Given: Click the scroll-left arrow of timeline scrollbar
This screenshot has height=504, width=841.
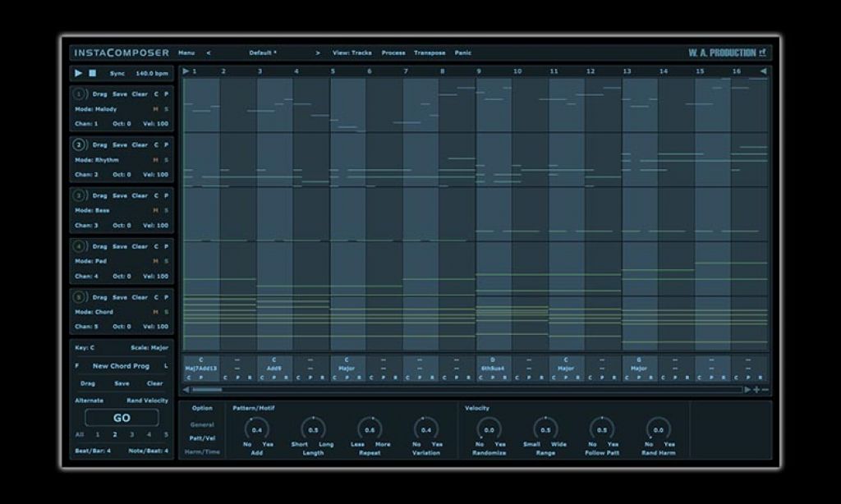Looking at the screenshot, I should (186, 390).
